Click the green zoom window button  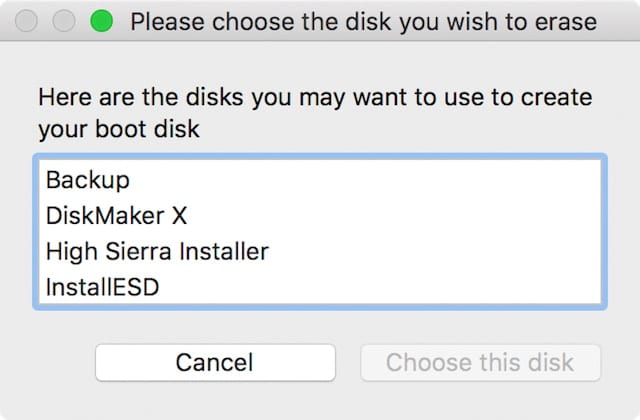[102, 21]
